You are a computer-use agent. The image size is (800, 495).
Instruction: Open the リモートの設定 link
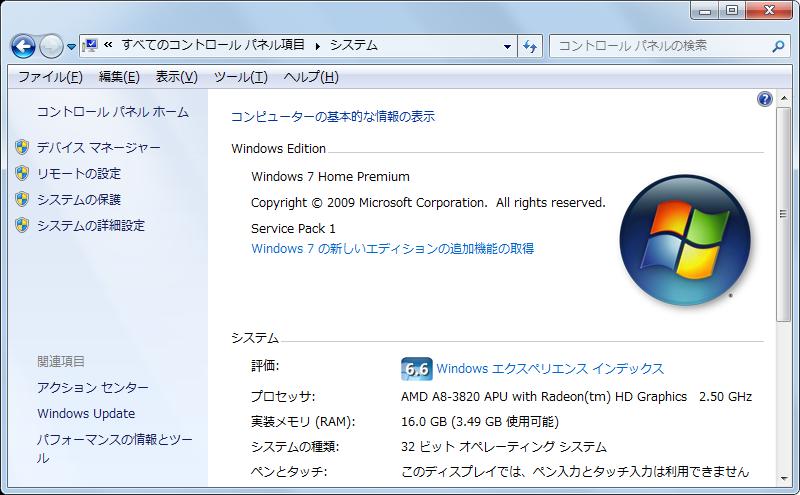tap(78, 173)
